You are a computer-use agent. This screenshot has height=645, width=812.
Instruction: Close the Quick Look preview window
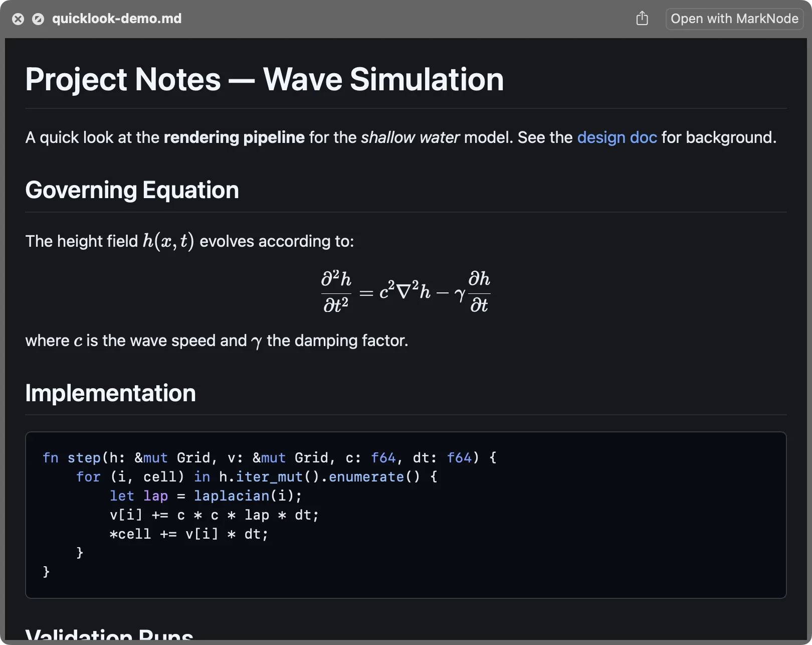click(18, 19)
